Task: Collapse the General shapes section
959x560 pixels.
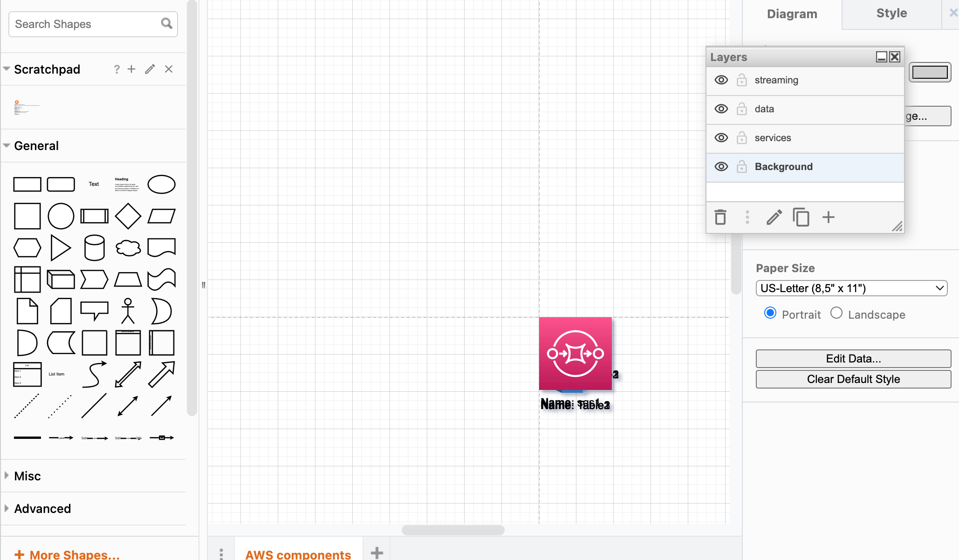Action: (7, 145)
